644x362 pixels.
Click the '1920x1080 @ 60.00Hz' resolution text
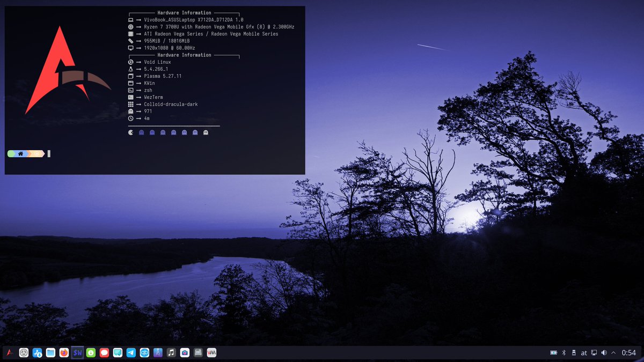pos(170,48)
